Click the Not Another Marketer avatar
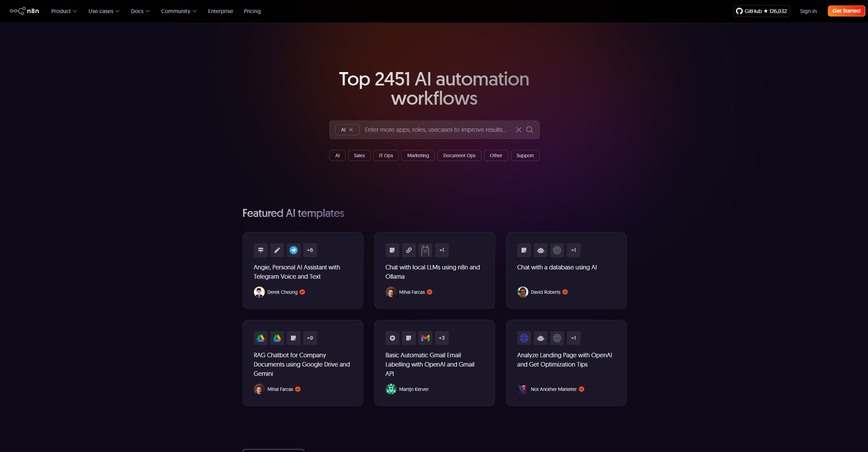The image size is (868, 452). [523, 389]
